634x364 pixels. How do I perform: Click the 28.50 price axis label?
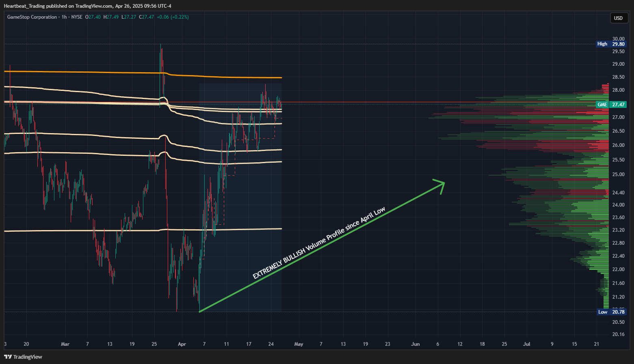(619, 77)
